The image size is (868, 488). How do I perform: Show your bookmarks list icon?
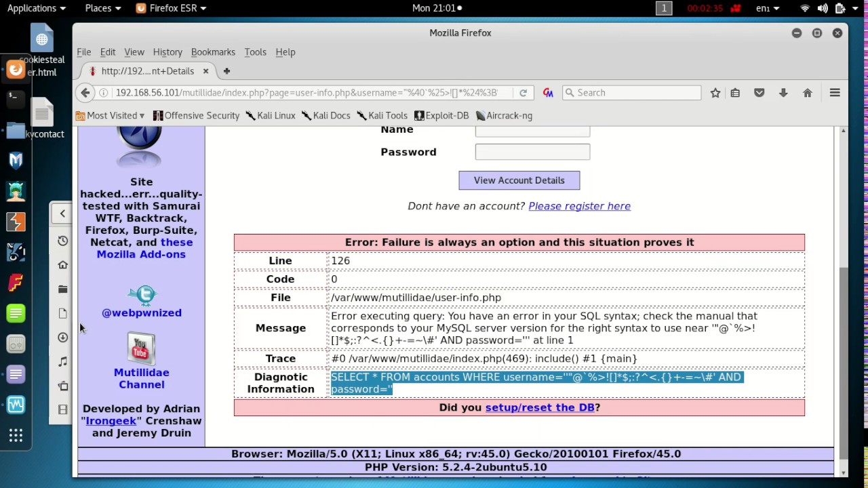click(735, 93)
